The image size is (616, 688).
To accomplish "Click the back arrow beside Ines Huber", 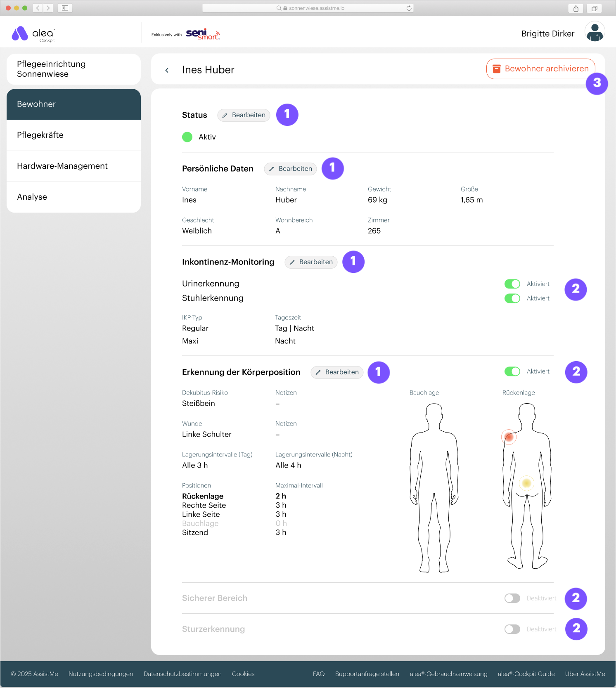I will pyautogui.click(x=167, y=70).
